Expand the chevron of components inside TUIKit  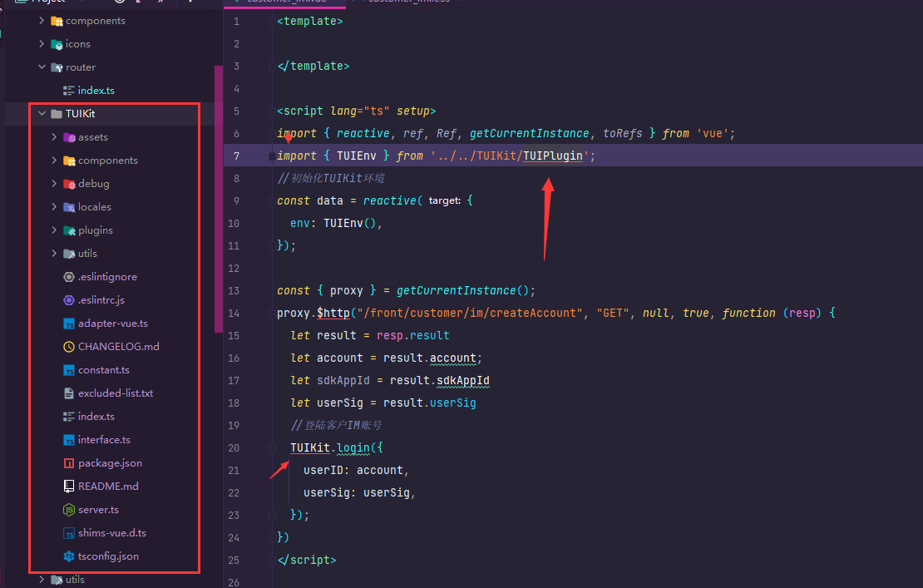click(x=54, y=160)
